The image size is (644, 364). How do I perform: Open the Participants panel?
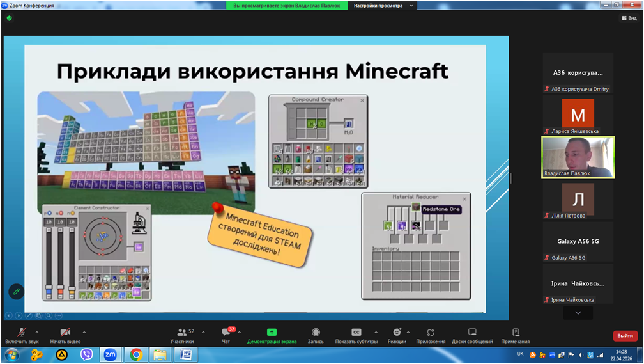[x=182, y=333]
